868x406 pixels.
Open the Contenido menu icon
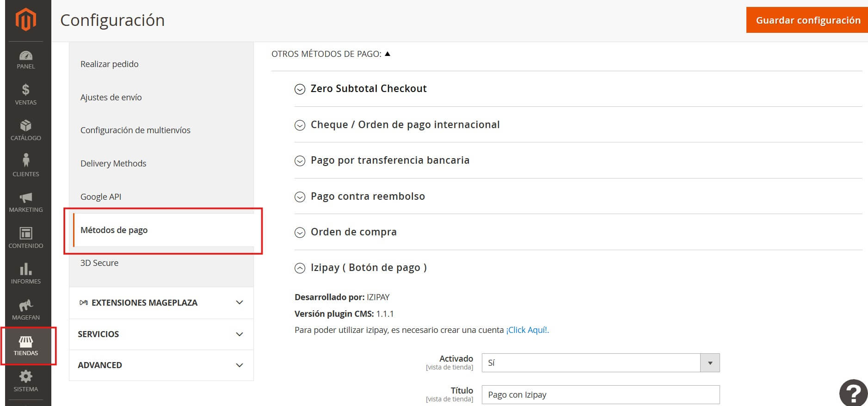click(26, 238)
